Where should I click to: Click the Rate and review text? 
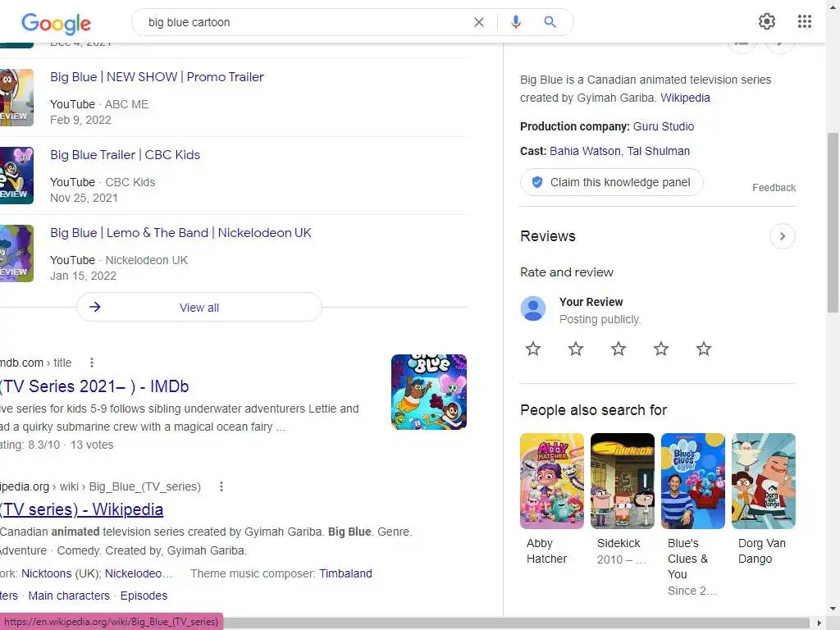[566, 272]
